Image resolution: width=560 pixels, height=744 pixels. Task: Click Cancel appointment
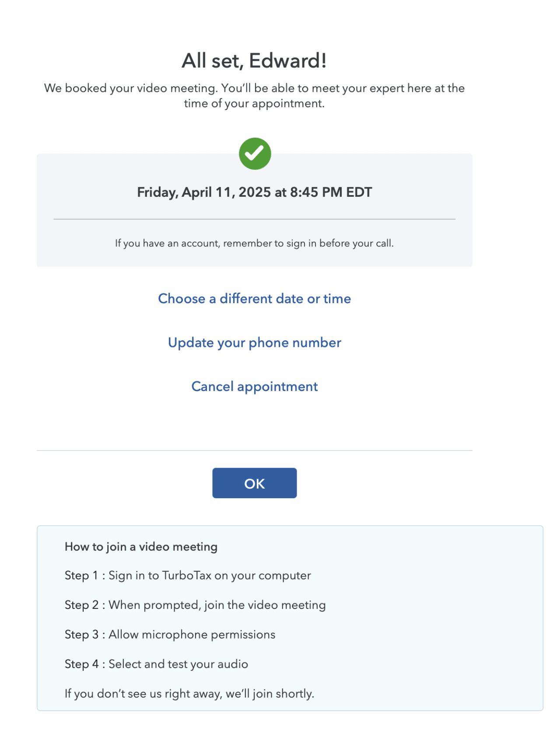pyautogui.click(x=254, y=386)
